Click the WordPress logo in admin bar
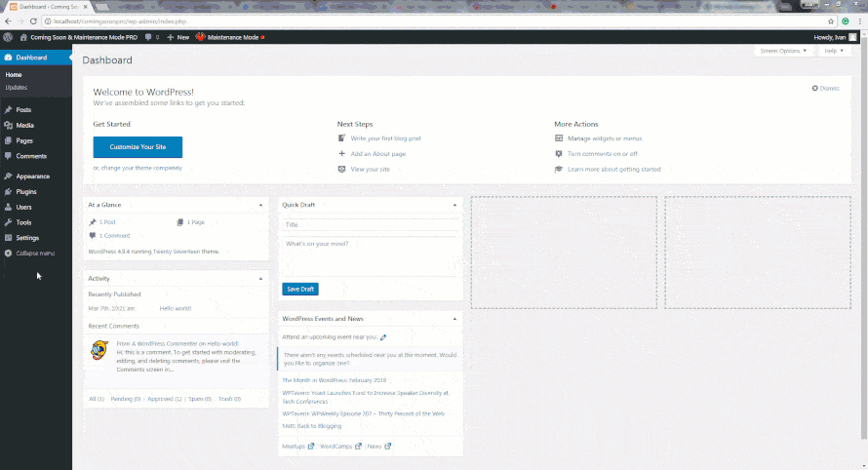Screen dimensions: 868x470 pyautogui.click(x=8, y=37)
